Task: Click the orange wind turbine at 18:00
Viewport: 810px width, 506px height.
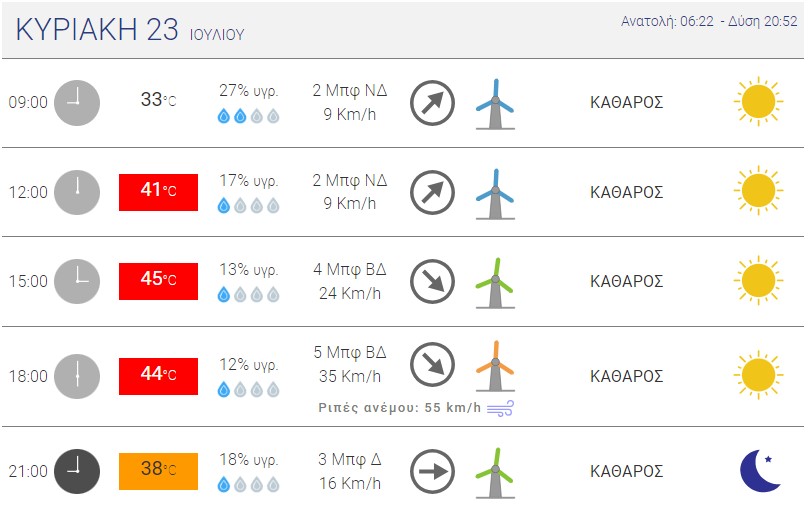Action: [495, 366]
